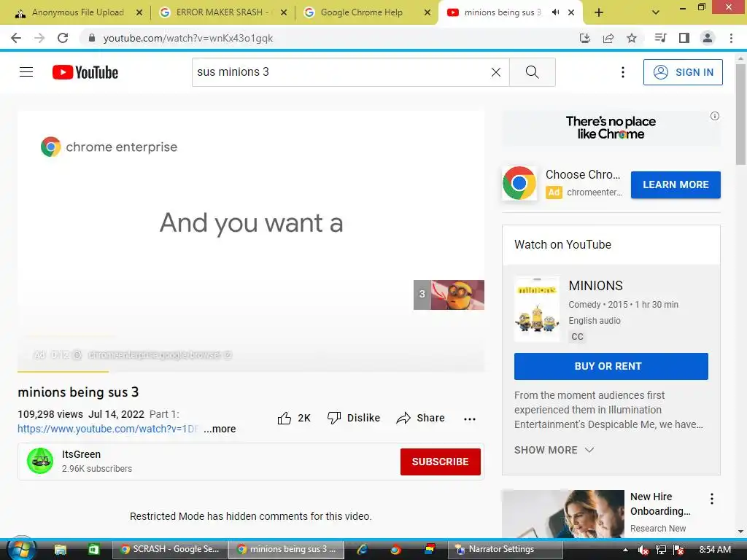747x560 pixels.
Task: Switch to Anonymous File Upload tab
Action: pos(76,12)
